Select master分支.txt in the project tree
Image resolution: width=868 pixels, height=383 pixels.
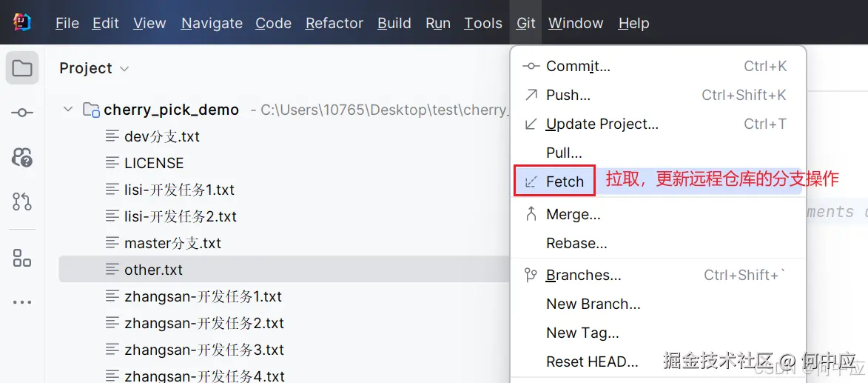[172, 243]
